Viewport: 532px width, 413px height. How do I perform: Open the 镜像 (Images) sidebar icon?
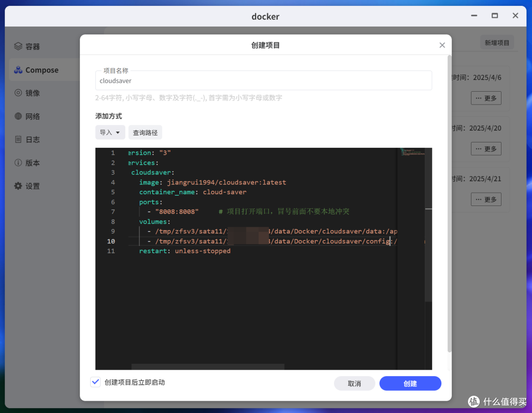tap(27, 93)
